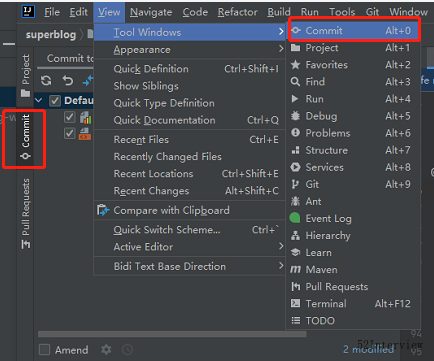Viewport: 434px width, 361px height.
Task: Uncheck the Default changelist checkbox
Action: pyautogui.click(x=55, y=100)
